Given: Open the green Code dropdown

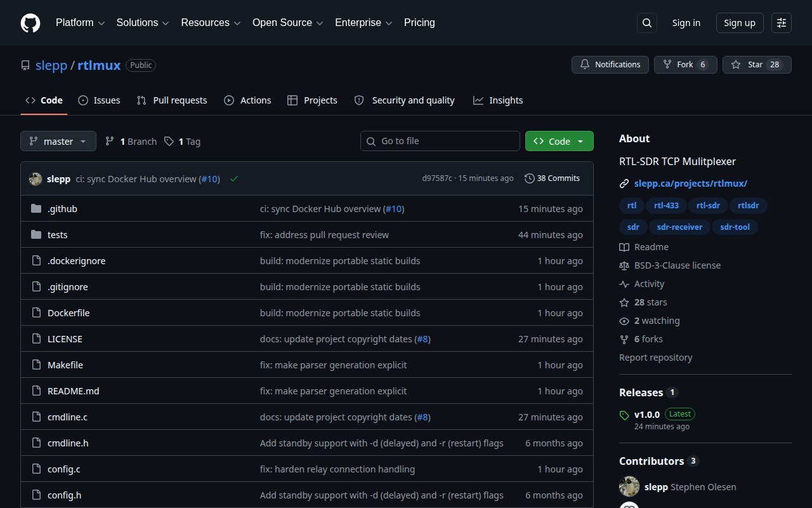Looking at the screenshot, I should [x=559, y=141].
